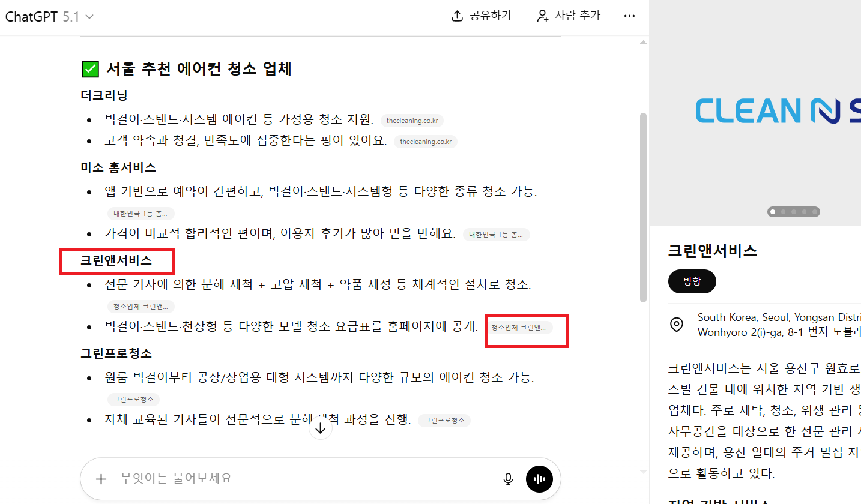
Task: Open the thecleaning.co.kr citation under 더크리닝
Action: point(412,120)
